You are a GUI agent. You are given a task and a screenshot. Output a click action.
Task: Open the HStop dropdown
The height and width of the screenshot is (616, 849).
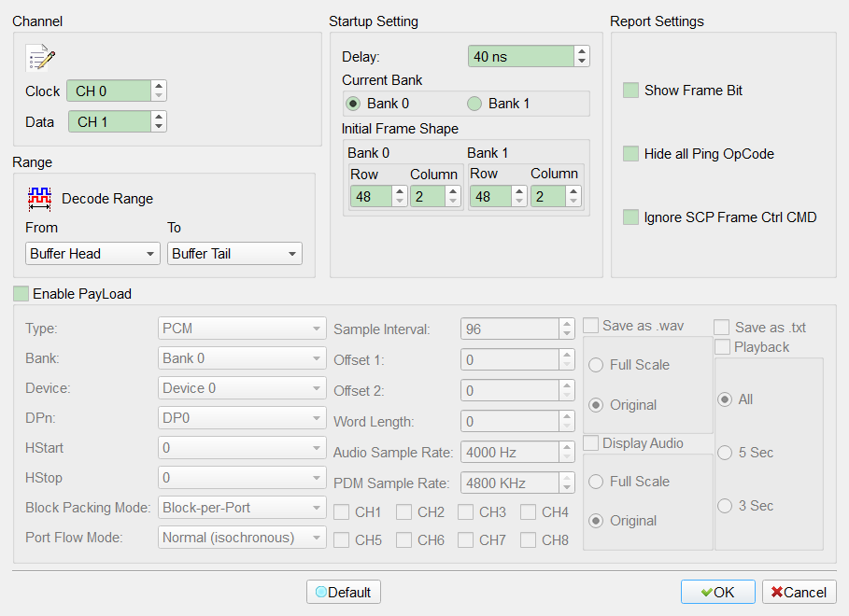(242, 478)
